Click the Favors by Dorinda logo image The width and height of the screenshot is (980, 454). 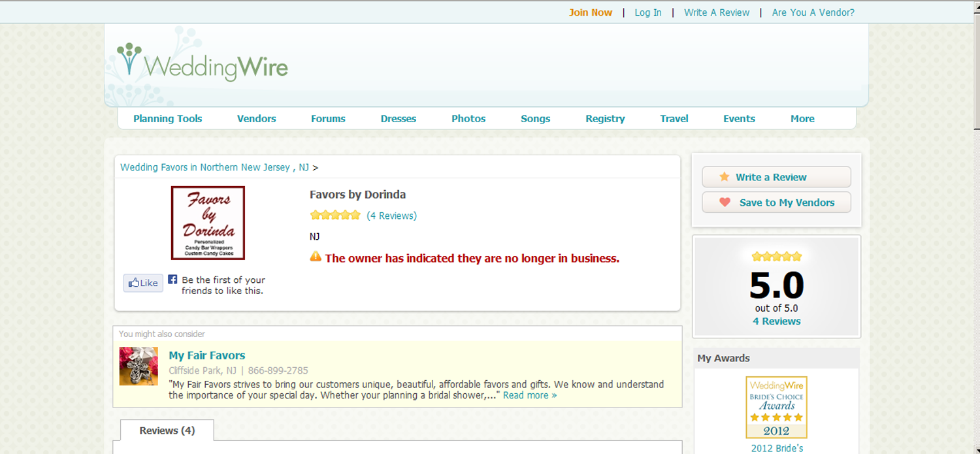tap(208, 223)
